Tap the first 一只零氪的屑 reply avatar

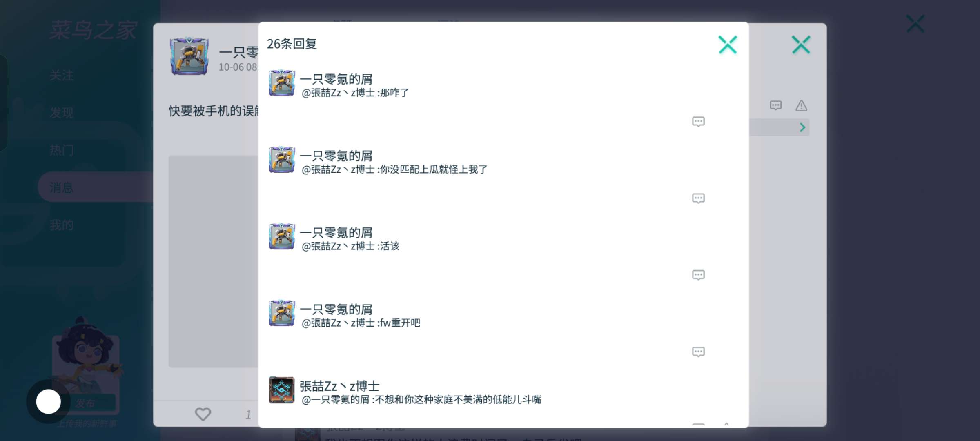point(282,83)
